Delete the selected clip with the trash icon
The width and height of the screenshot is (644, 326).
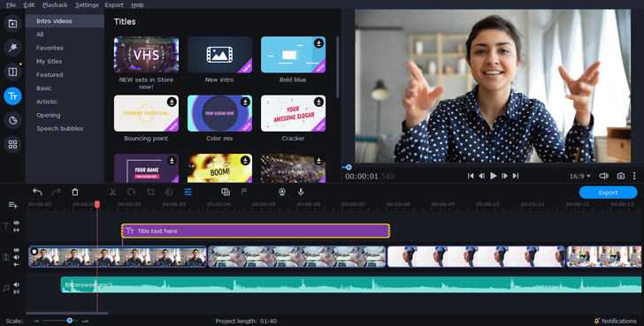[x=74, y=192]
